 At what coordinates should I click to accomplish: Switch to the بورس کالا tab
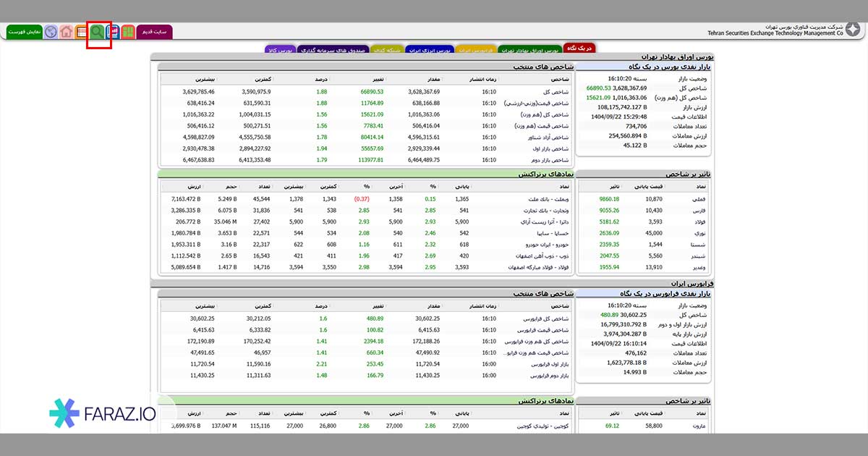point(279,50)
